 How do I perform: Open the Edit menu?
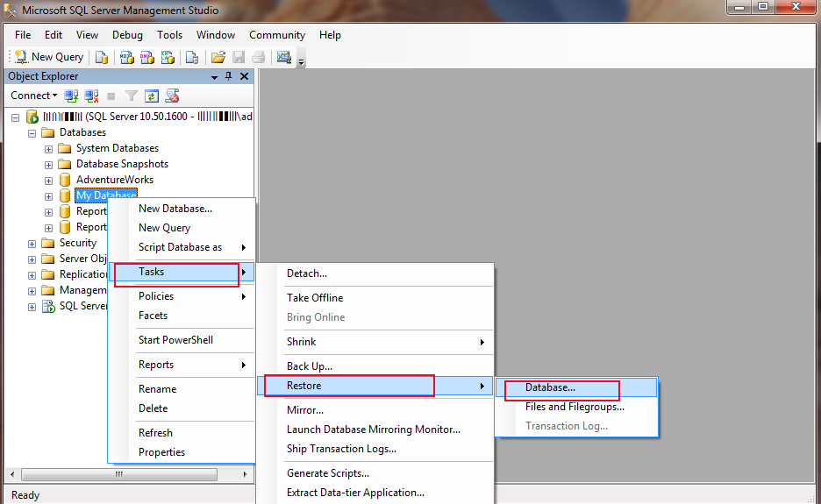(x=54, y=35)
